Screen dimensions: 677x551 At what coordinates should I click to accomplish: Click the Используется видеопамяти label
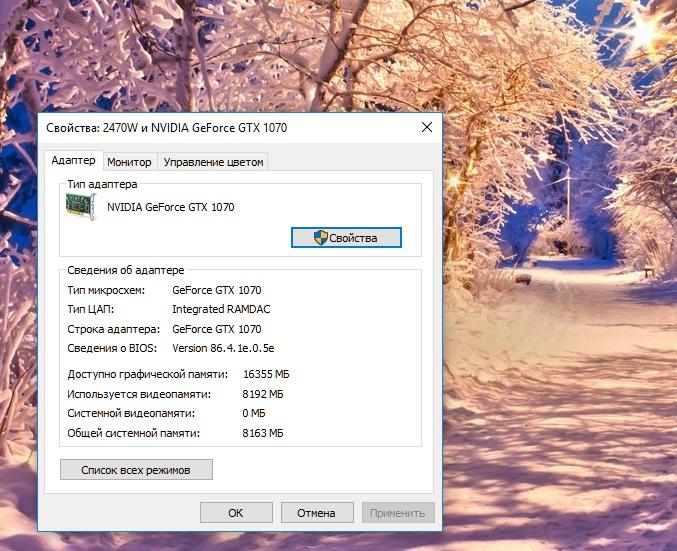click(139, 394)
